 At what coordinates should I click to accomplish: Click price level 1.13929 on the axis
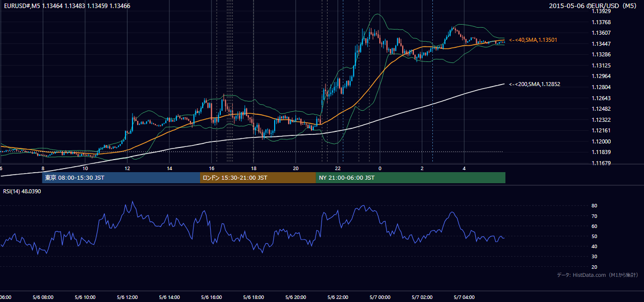click(601, 11)
